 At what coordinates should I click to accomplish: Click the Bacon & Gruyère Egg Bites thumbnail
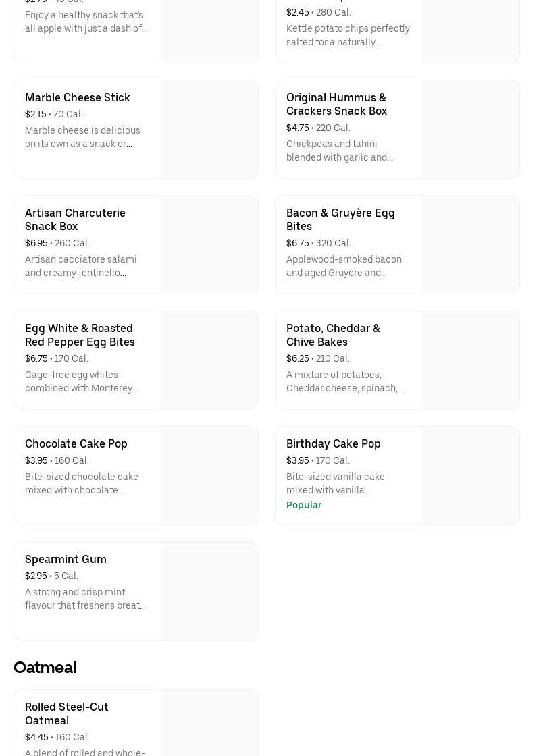click(471, 245)
